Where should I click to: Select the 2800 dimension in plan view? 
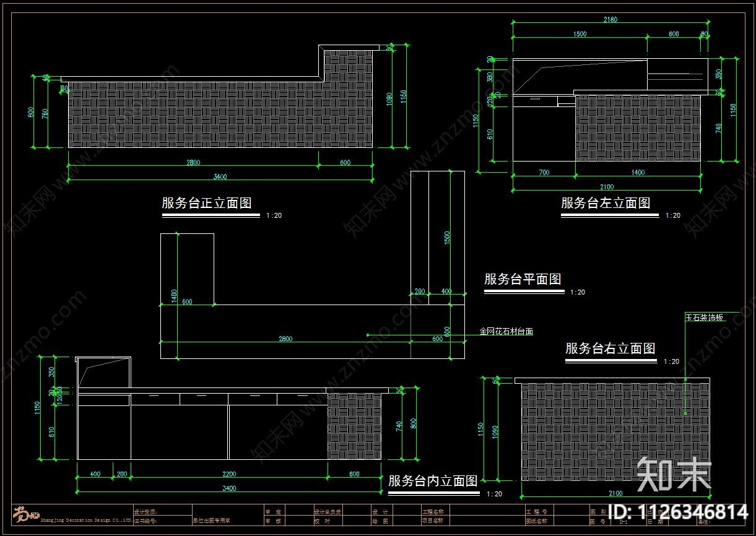[285, 339]
